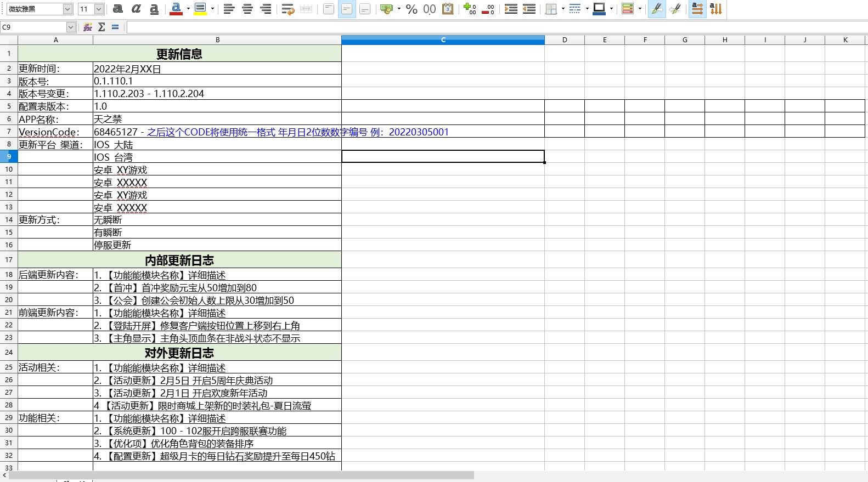Image resolution: width=868 pixels, height=482 pixels.
Task: Select the cell labeled VersionCode:
Action: pos(55,132)
